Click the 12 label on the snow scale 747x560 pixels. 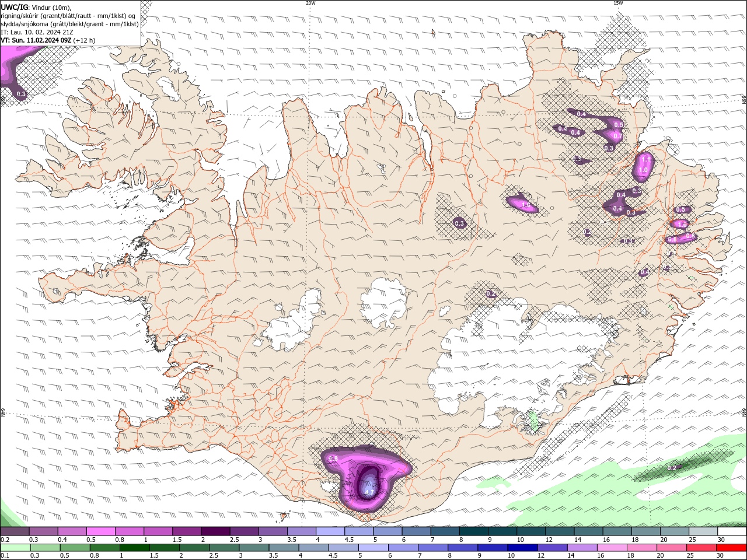tap(549, 540)
